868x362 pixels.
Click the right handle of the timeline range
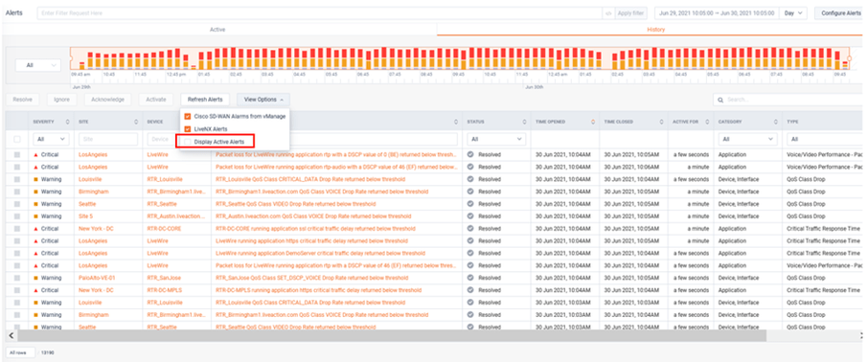click(851, 58)
